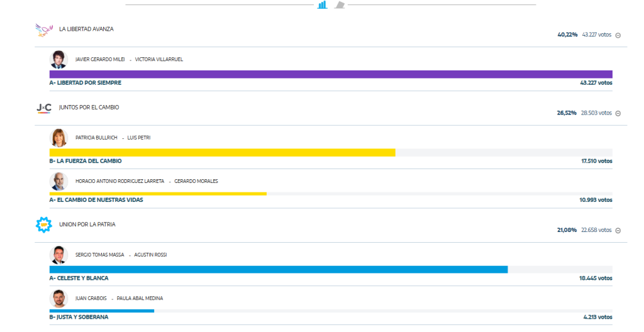Click the name LUIS PETRI
Screen dimensions: 644x332
point(139,138)
